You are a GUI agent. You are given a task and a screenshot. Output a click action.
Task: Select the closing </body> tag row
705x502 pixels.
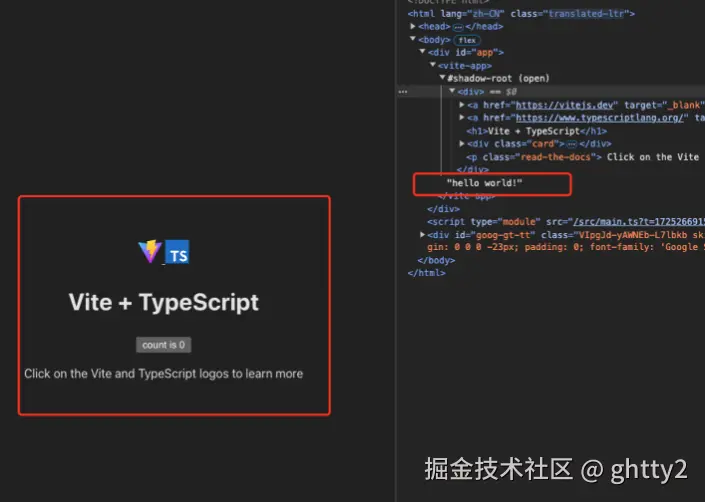(x=436, y=260)
